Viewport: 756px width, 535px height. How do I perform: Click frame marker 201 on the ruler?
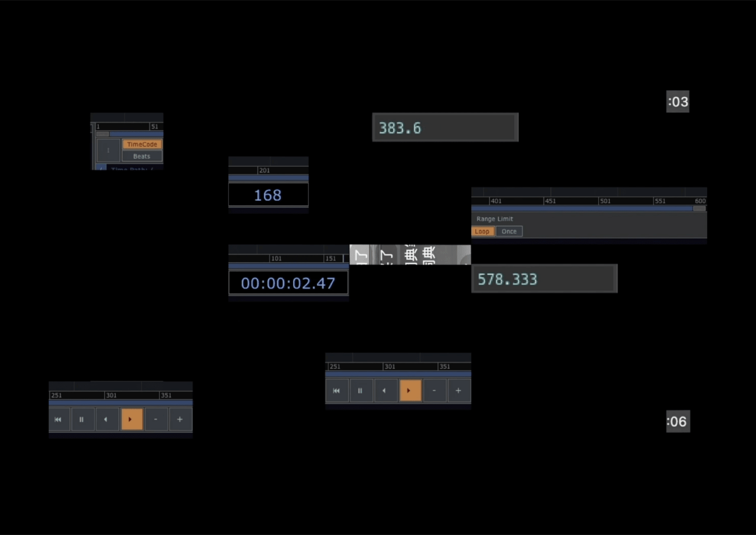(x=264, y=170)
